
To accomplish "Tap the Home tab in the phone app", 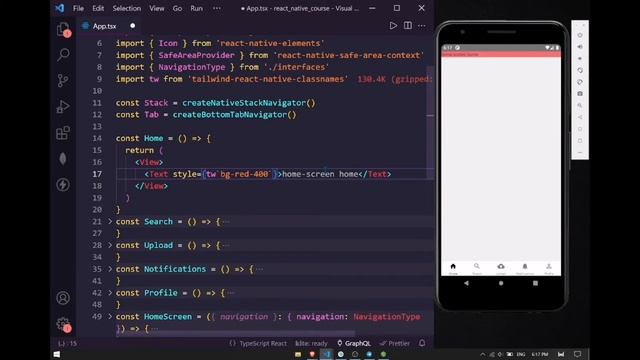I will pos(453,269).
